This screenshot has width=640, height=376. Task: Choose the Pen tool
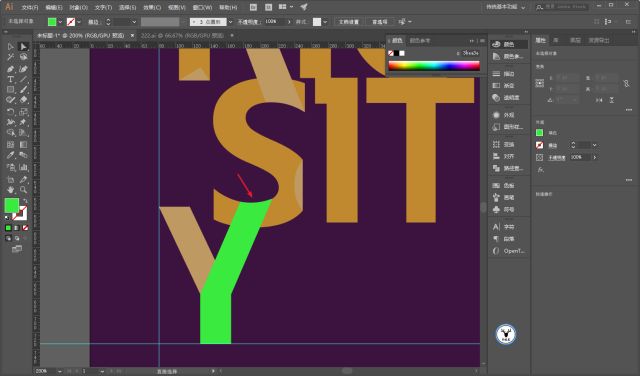(11, 69)
